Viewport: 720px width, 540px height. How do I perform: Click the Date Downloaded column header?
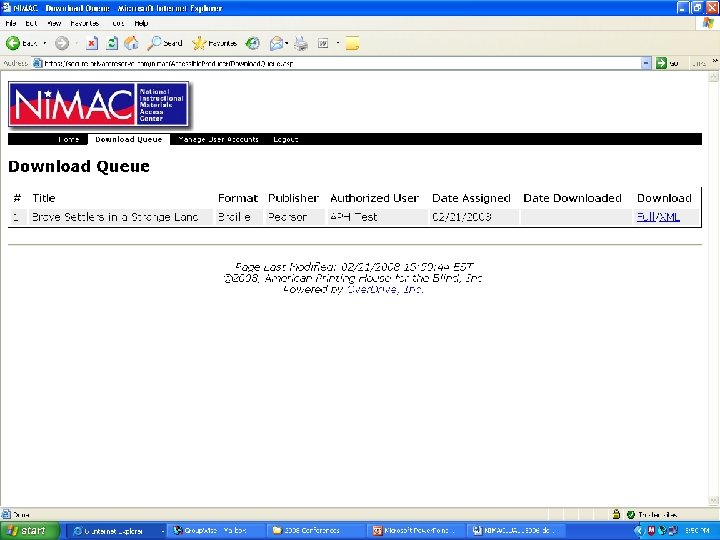[573, 198]
